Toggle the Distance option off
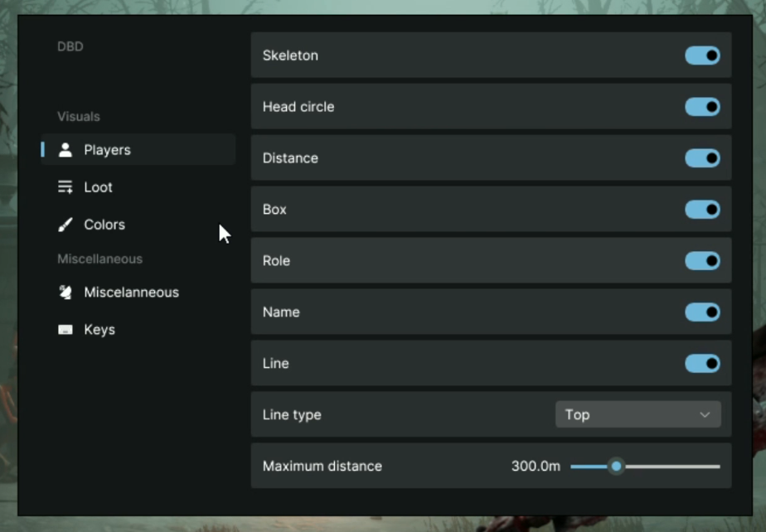The height and width of the screenshot is (532, 766). click(x=702, y=158)
